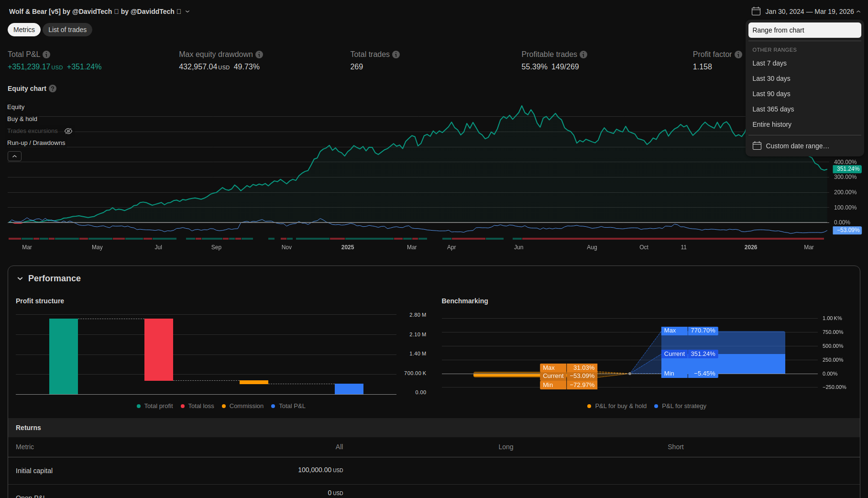This screenshot has width=868, height=498.
Task: Toggle the Buy & hold series
Action: (22, 119)
